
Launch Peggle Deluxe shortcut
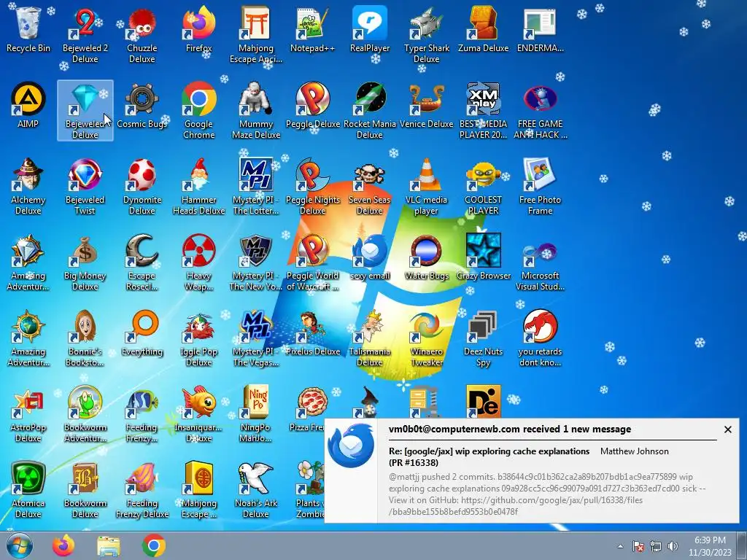coord(312,105)
